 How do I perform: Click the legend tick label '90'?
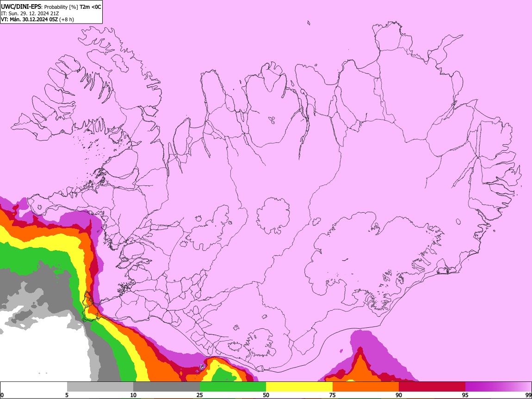click(x=399, y=395)
